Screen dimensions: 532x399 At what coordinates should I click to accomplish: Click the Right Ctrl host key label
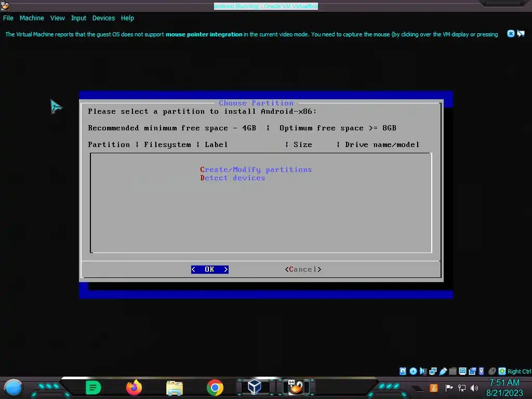tap(519, 371)
